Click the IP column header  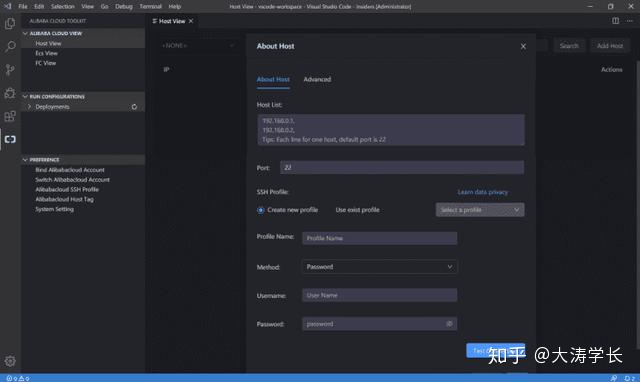[x=167, y=69]
